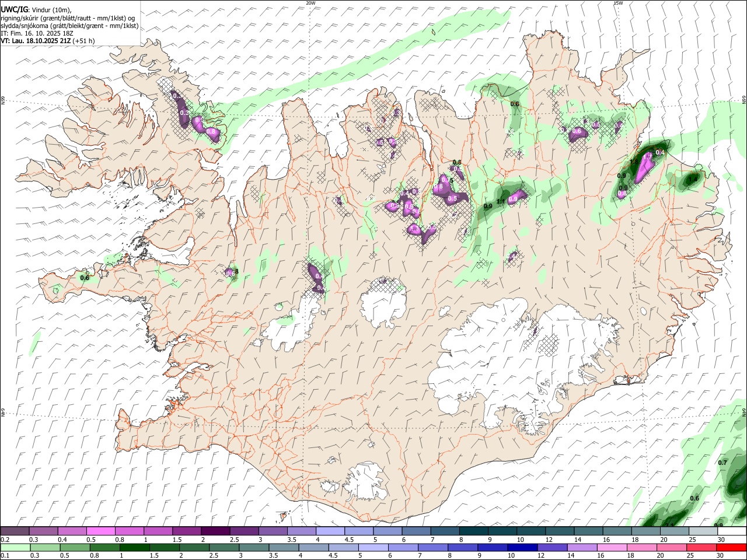Select the light pink 16–18 rain legend swatch
The image size is (747, 560).
[613, 547]
